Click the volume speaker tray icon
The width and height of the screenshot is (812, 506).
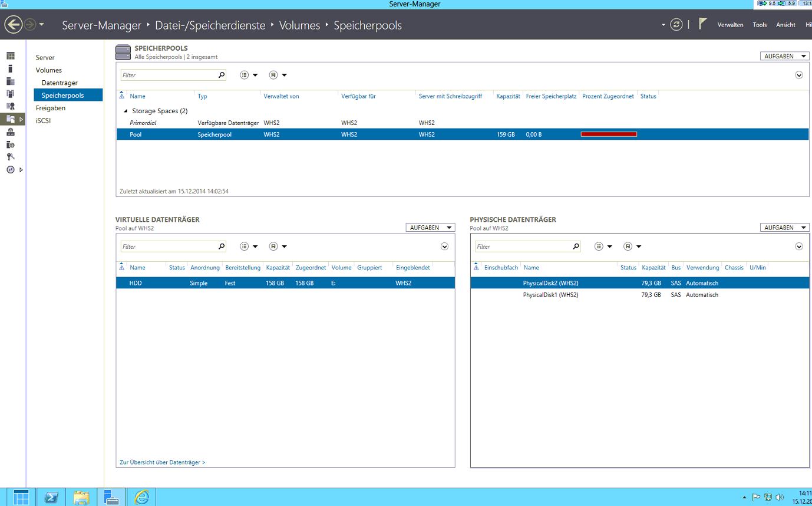point(779,497)
